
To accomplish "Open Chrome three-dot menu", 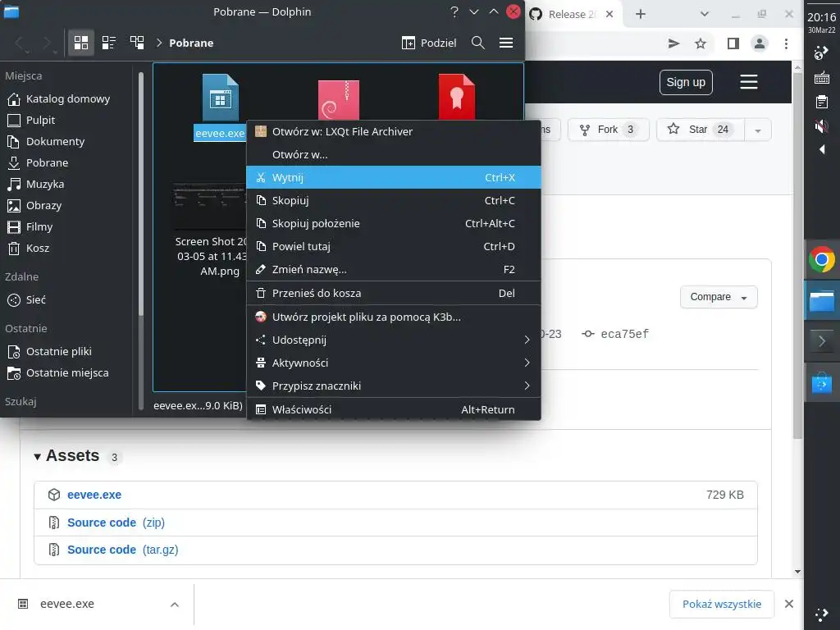I will [786, 44].
